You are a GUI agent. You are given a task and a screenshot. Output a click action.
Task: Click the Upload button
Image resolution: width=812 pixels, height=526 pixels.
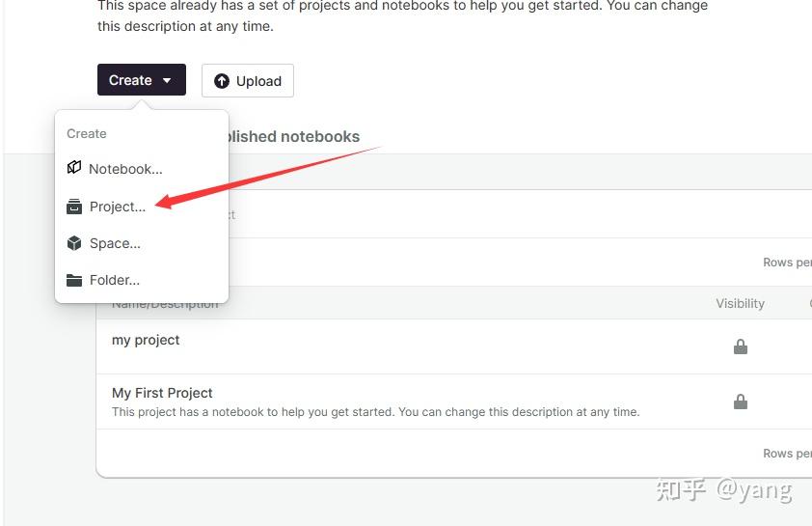(248, 81)
